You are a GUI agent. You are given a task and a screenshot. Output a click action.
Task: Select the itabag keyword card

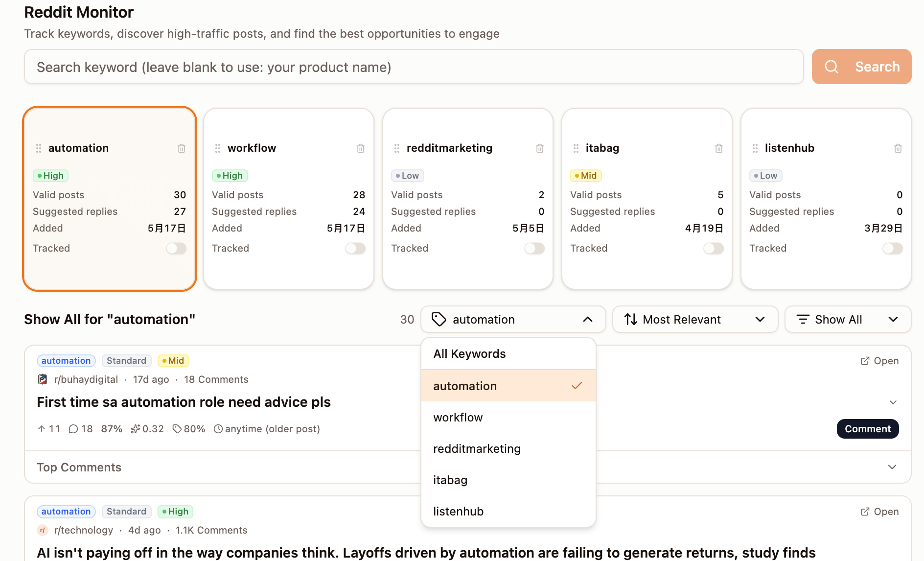[x=647, y=198]
